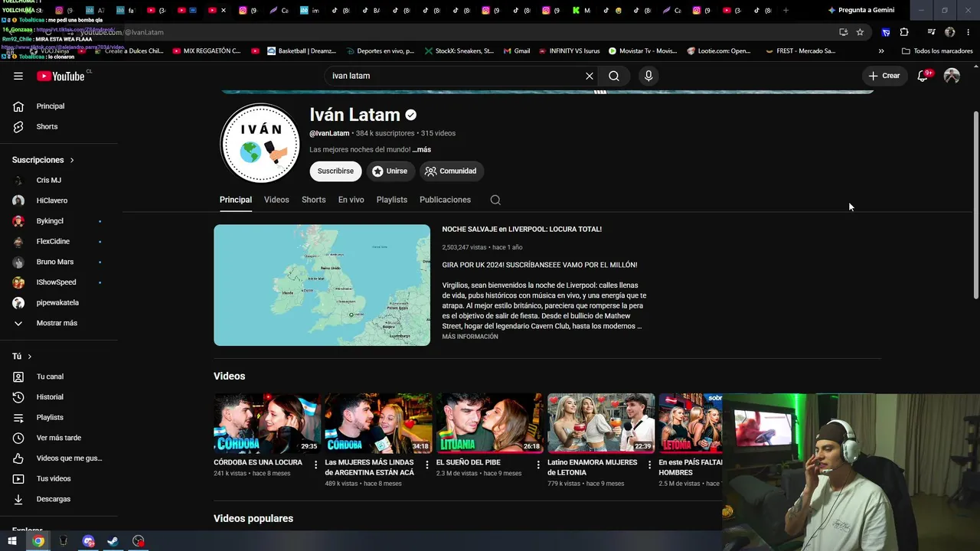
Task: Switch to the Publicaciones channel tab
Action: click(x=445, y=200)
